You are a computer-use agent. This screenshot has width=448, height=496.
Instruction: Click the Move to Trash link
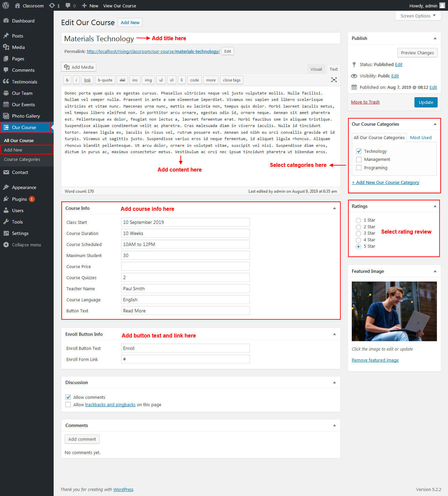(365, 102)
